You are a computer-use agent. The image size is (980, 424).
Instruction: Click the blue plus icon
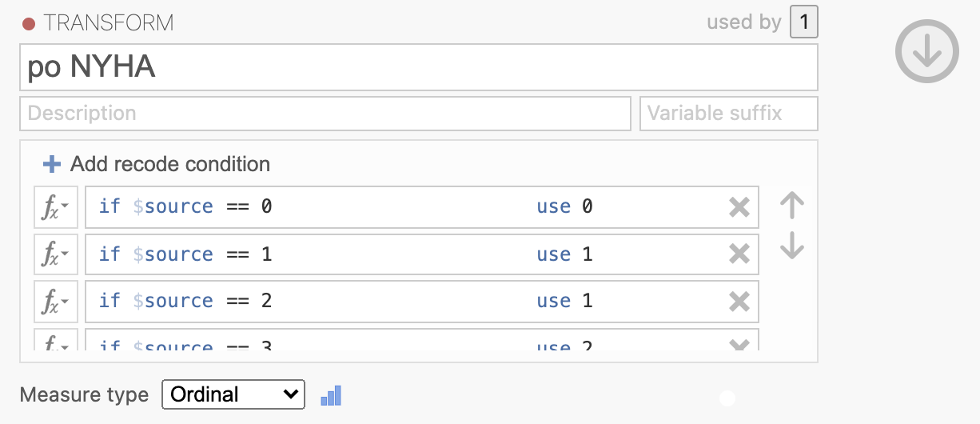pyautogui.click(x=52, y=165)
